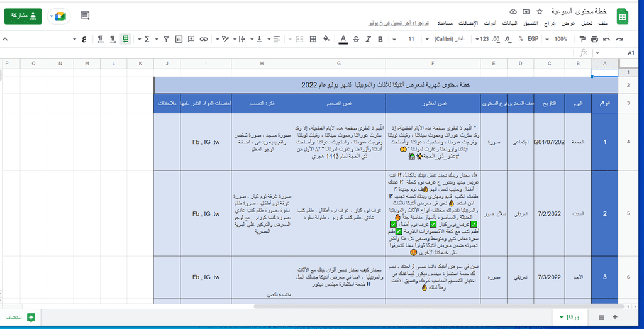Click the Merge cells icon
This screenshot has width=644, height=329.
pos(299,40)
